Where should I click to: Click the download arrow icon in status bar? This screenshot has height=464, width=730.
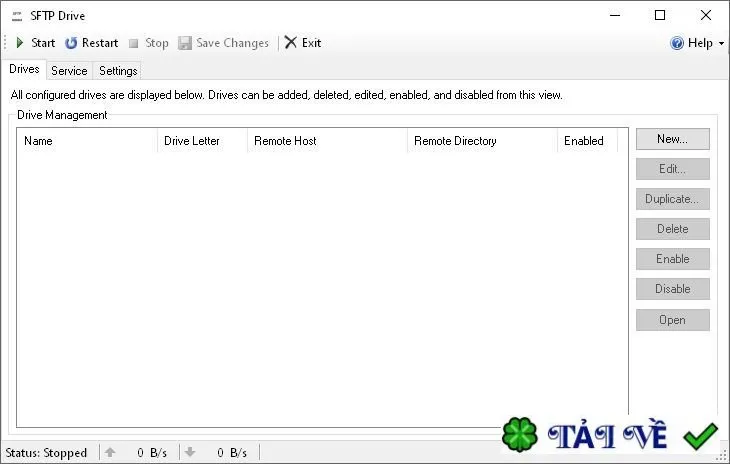tap(190, 452)
